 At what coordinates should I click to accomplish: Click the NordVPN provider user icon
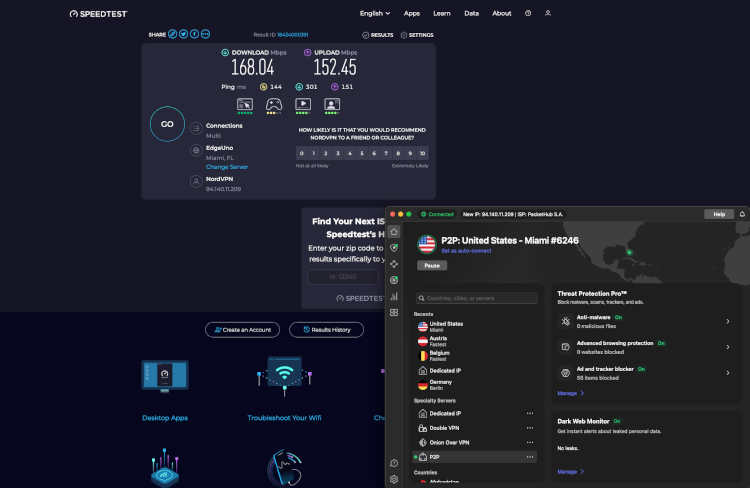(x=196, y=182)
